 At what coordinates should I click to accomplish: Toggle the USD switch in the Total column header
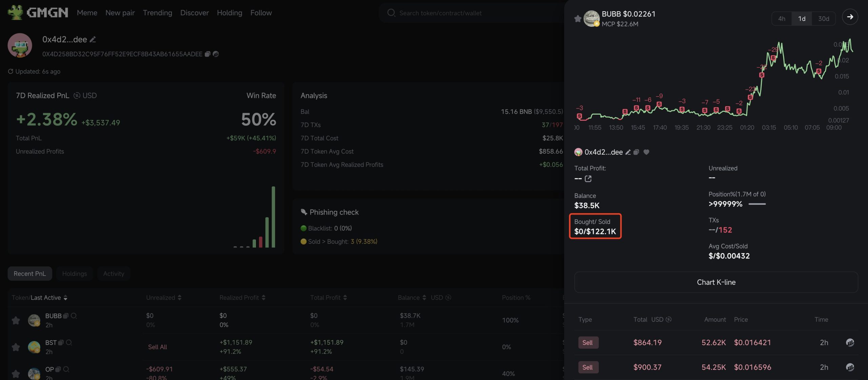click(x=668, y=319)
